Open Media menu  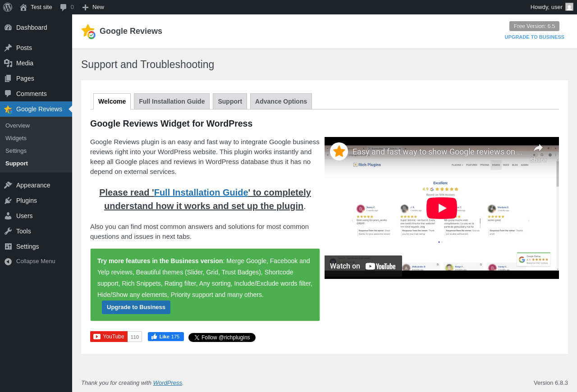(x=36, y=63)
